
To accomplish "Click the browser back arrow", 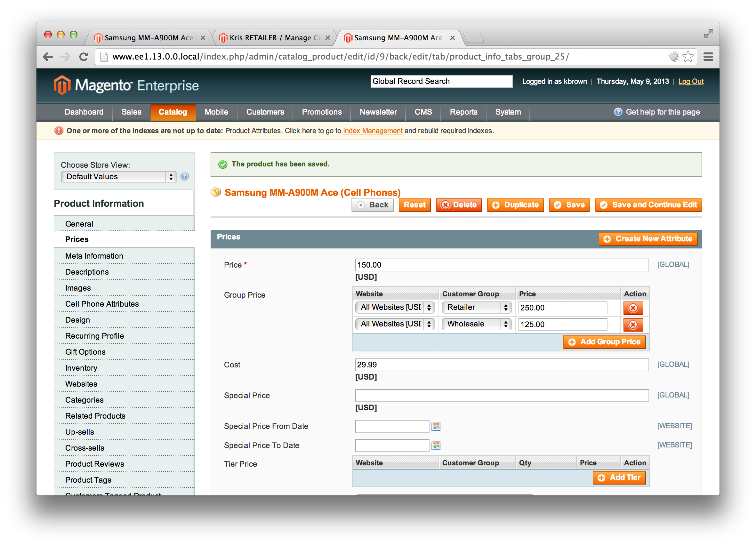I will pos(48,57).
